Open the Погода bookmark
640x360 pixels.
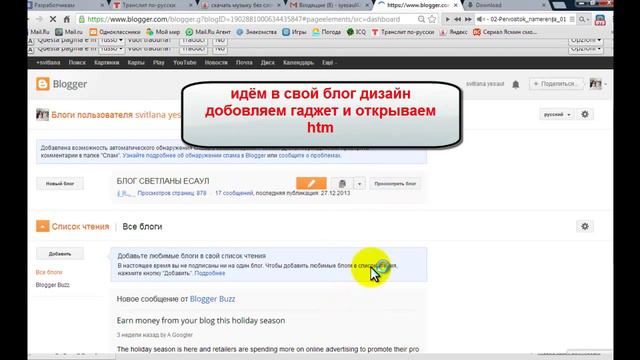327,32
